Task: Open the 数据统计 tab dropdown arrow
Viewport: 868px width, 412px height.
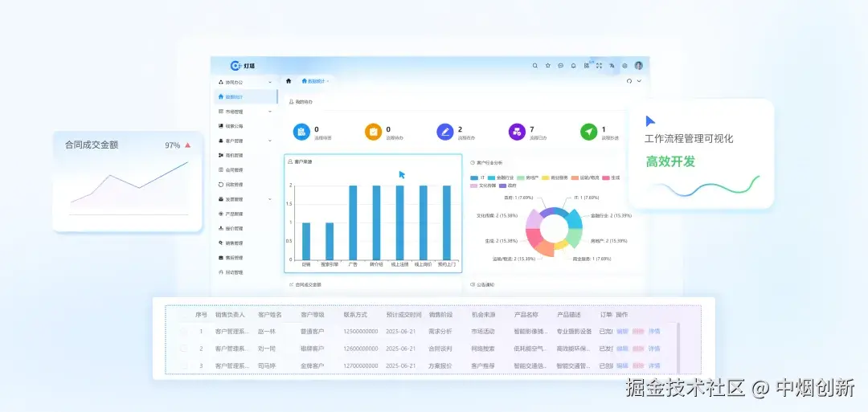Action: tap(328, 81)
